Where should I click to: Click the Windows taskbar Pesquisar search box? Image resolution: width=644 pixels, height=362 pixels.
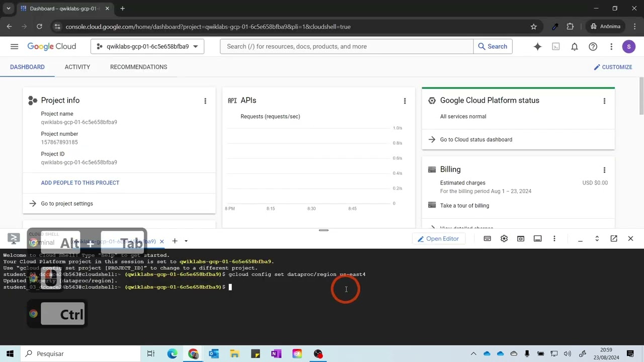click(80, 353)
